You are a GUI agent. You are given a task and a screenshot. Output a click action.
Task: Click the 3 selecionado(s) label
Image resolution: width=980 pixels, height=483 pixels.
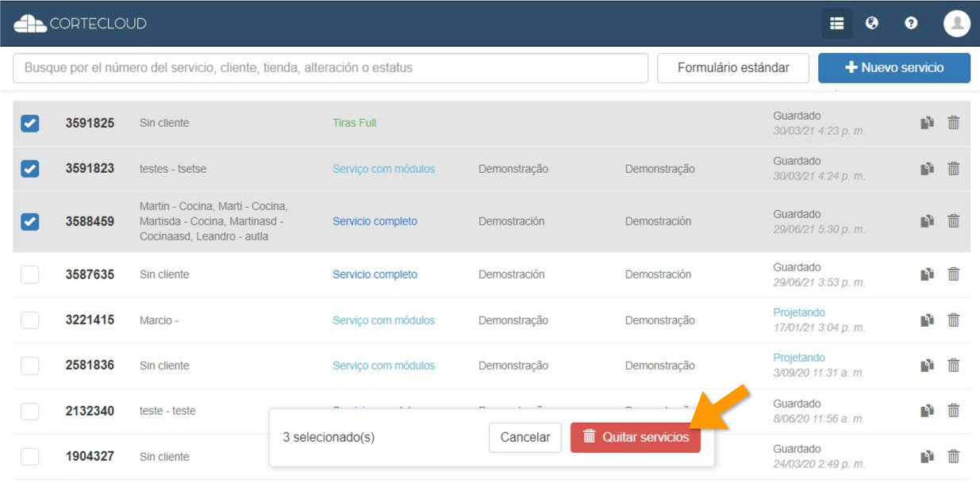[329, 437]
